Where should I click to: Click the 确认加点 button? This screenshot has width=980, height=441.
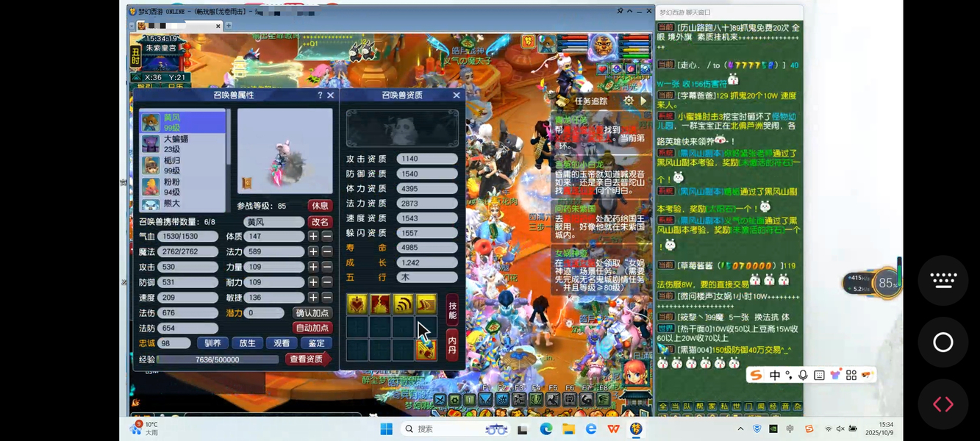tap(312, 313)
